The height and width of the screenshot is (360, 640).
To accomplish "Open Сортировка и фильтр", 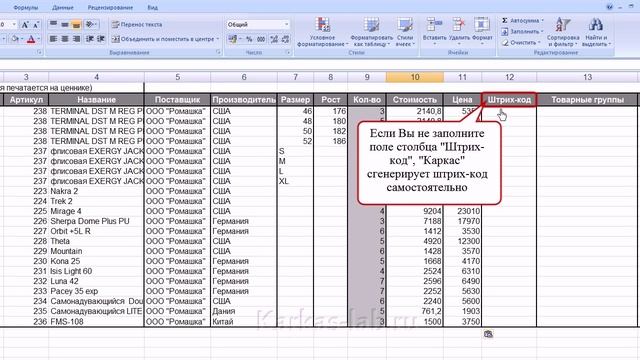I will click(563, 32).
